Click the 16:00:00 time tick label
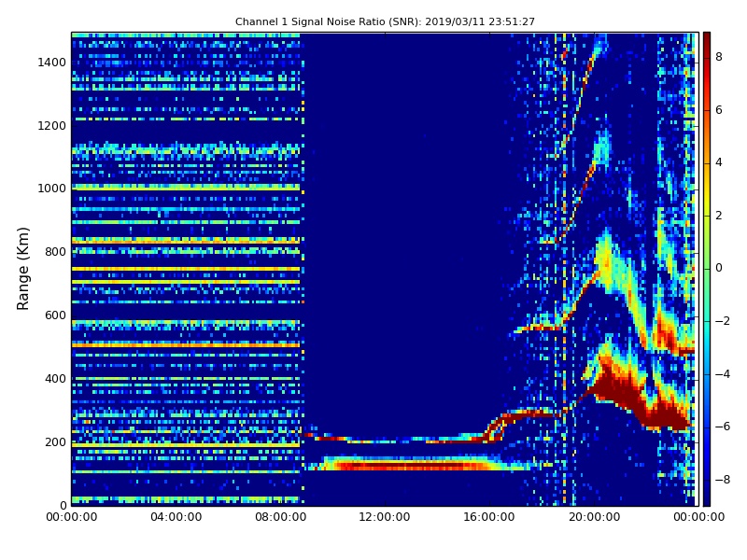Image resolution: width=747 pixels, height=560 pixels. coord(489,517)
